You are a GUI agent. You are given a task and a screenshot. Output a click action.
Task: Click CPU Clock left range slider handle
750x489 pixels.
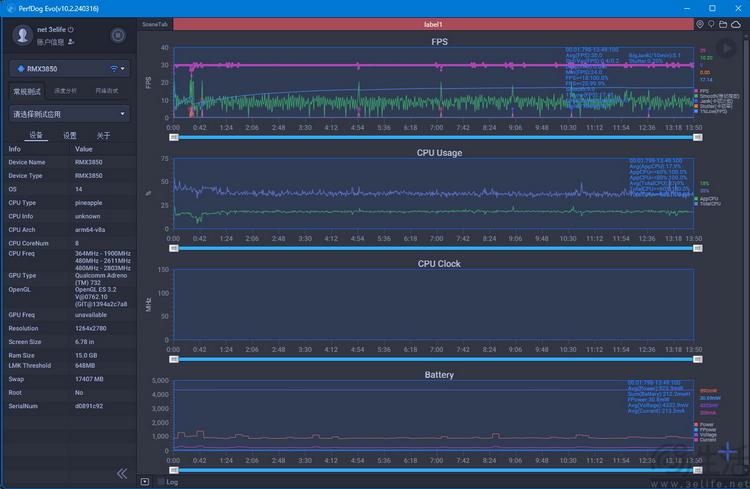coord(174,359)
